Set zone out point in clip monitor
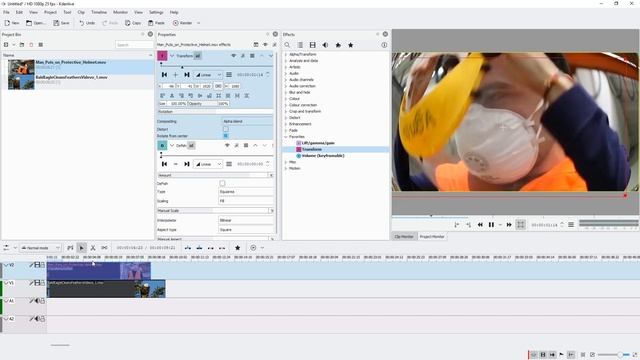 coord(469,225)
